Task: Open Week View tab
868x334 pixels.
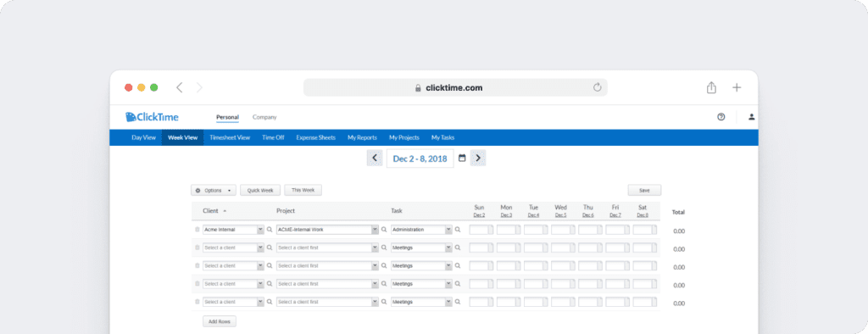Action: coord(183,137)
